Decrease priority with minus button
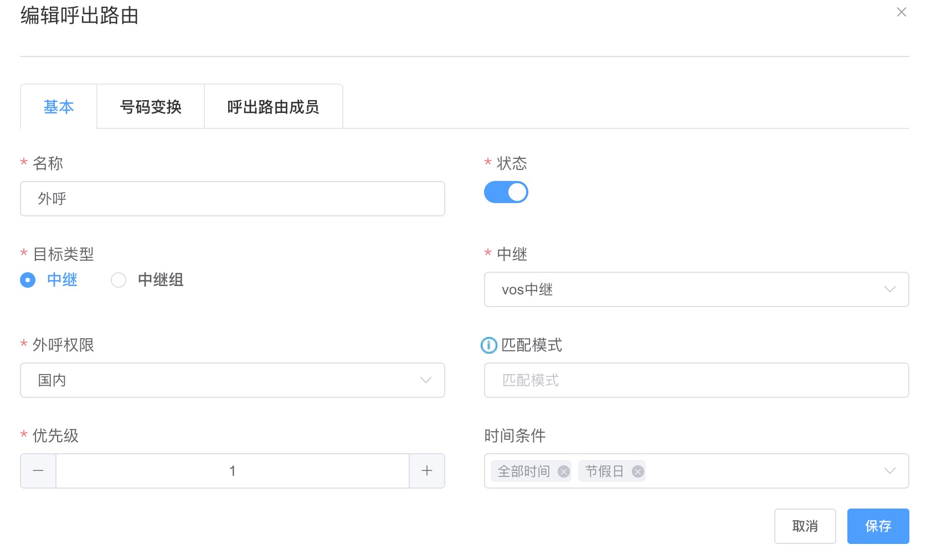 click(38, 471)
